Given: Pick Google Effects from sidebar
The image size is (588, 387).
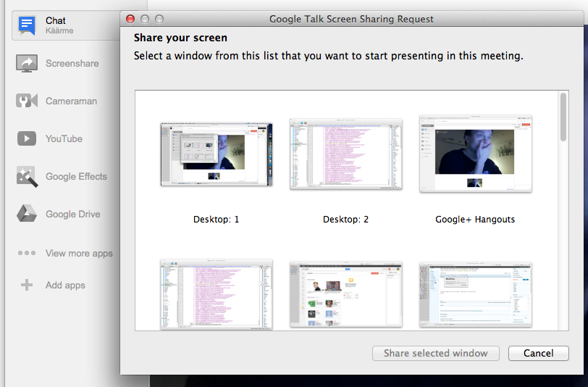Looking at the screenshot, I should coord(76,176).
